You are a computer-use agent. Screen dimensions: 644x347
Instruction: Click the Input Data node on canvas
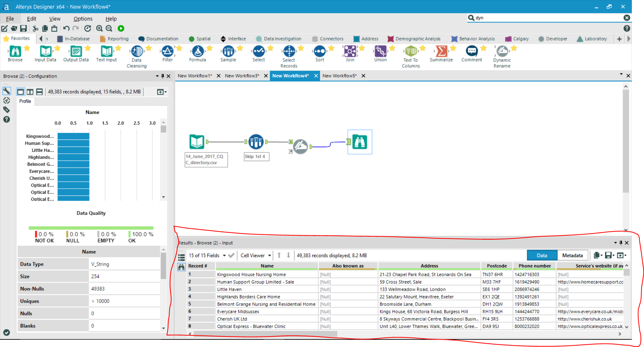[197, 142]
